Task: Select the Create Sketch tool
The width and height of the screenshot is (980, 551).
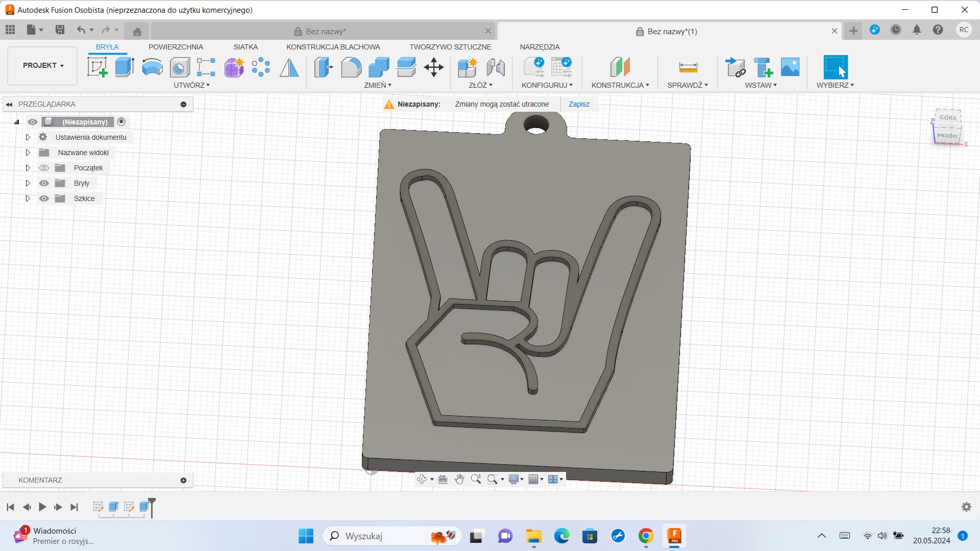Action: 97,67
